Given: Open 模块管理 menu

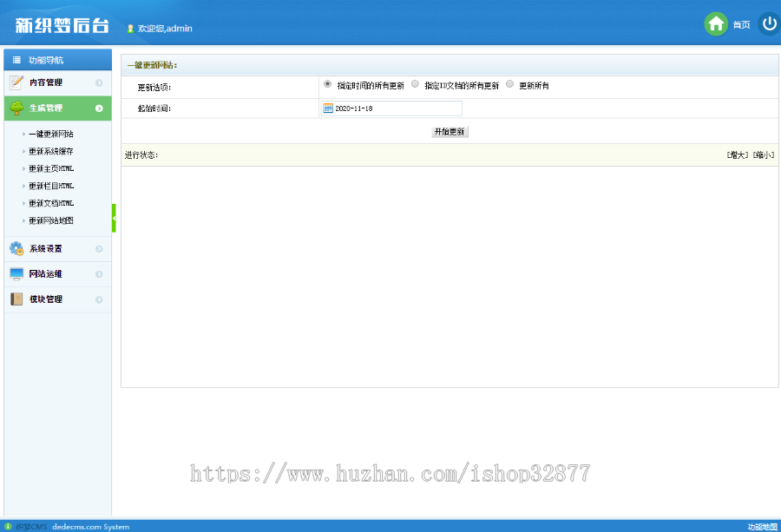Looking at the screenshot, I should [x=58, y=299].
